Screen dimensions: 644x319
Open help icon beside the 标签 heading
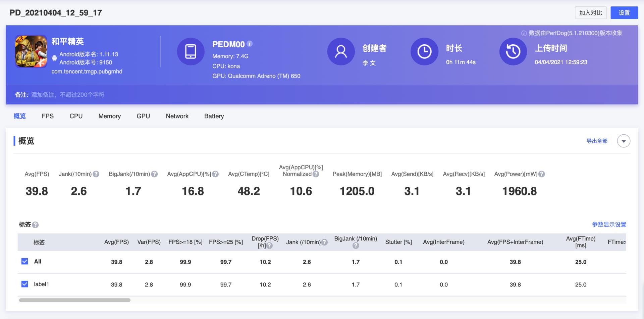coord(35,225)
